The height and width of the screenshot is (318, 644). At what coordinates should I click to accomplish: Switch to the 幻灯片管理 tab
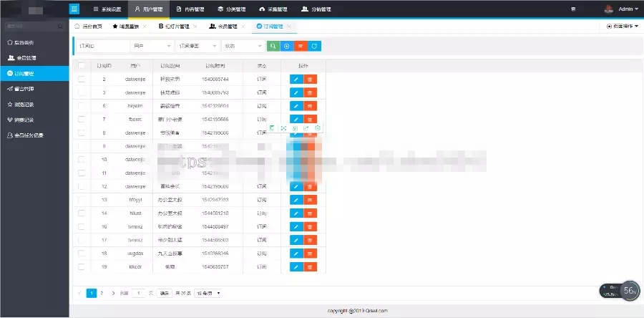point(175,26)
